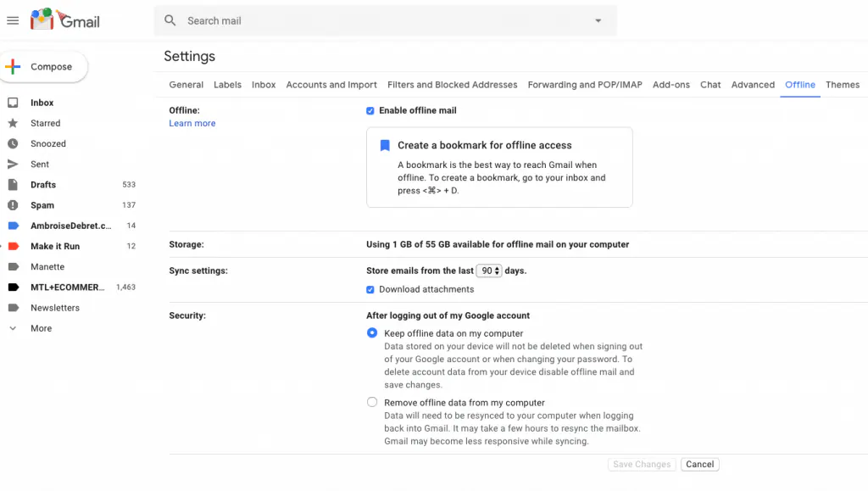The image size is (868, 491).
Task: Click the Snoozed clock icon
Action: (x=13, y=143)
